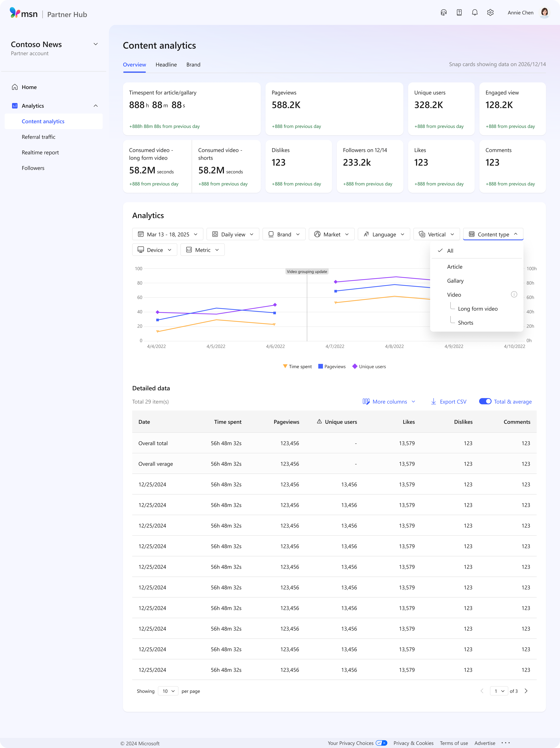Click the Device monitor icon
The width and height of the screenshot is (560, 748).
(x=141, y=250)
